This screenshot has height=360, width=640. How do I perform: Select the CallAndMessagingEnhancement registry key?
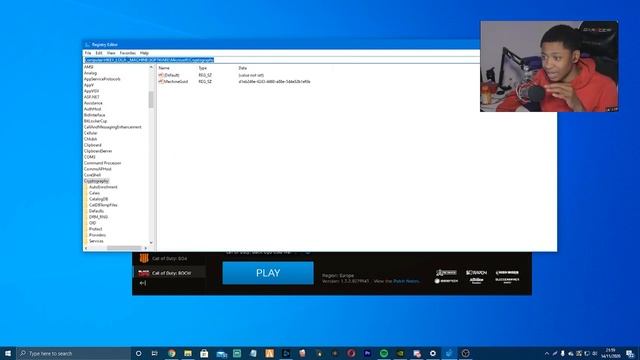tap(113, 127)
